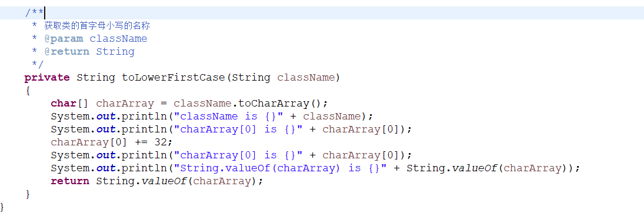644x216 pixels.
Task: Click the "String.valueOf(charArray) is {}" string literal
Action: [x=281, y=168]
